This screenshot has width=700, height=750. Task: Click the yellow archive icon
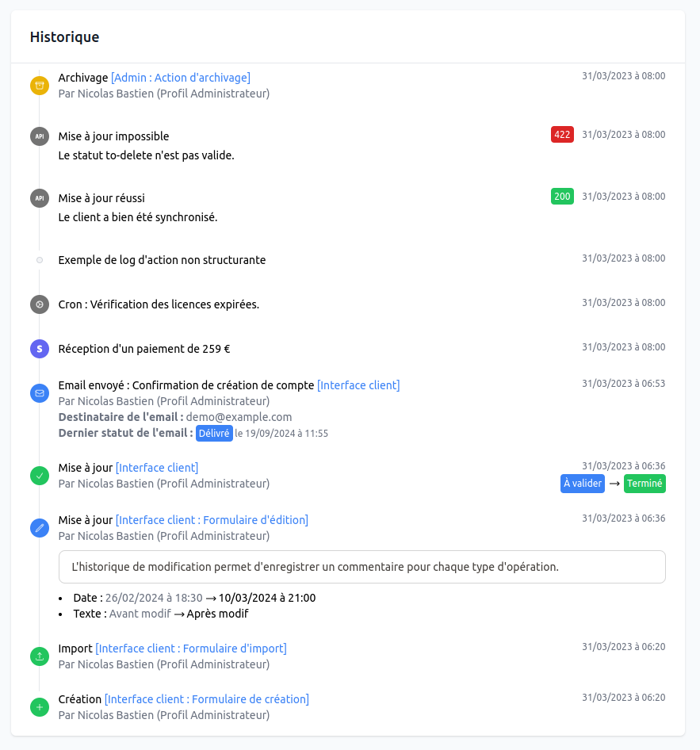click(40, 86)
